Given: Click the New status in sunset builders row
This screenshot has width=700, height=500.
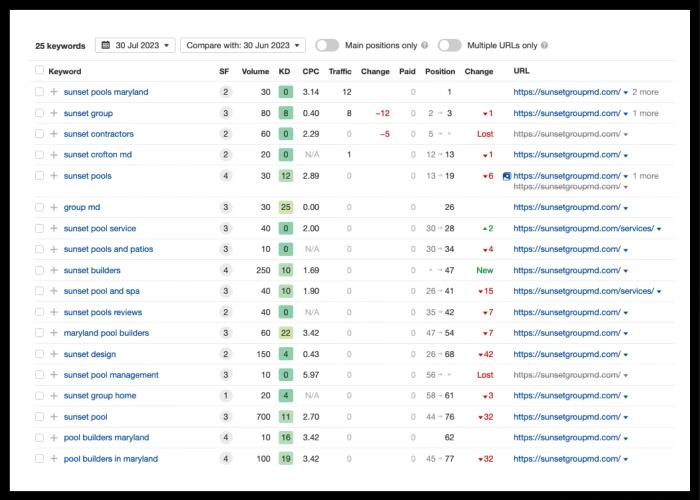Looking at the screenshot, I should click(x=485, y=270).
